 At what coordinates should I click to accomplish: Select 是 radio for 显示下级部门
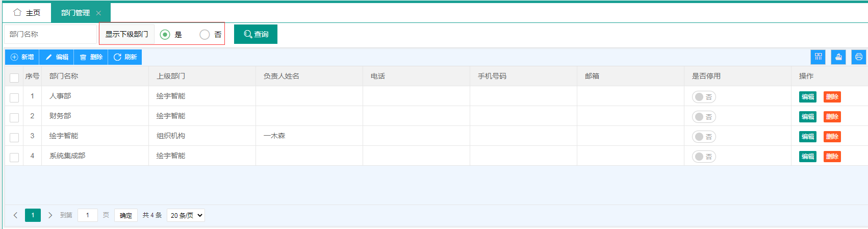(165, 35)
